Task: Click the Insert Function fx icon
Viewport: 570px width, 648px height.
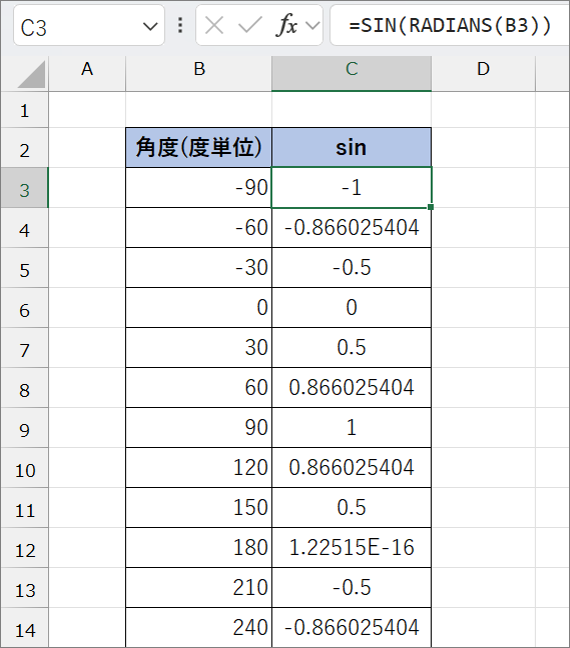Action: 286,26
